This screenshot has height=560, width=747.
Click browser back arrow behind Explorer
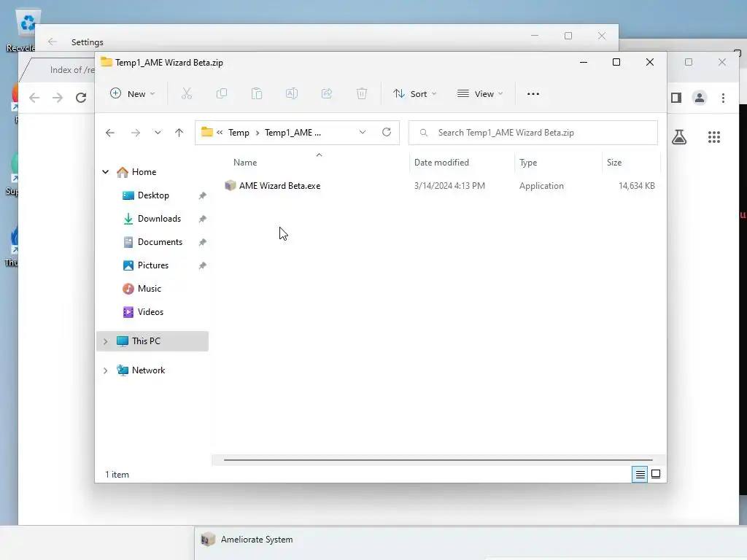pyautogui.click(x=34, y=98)
